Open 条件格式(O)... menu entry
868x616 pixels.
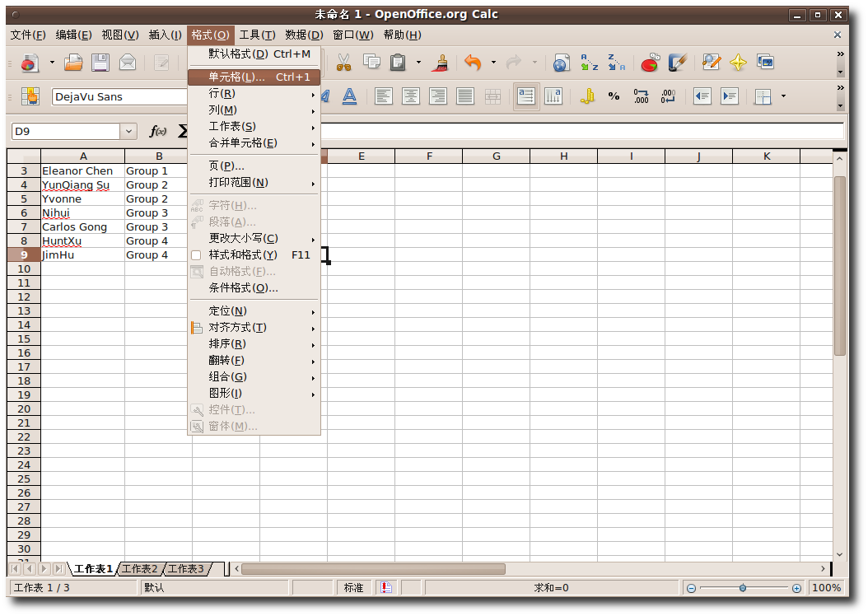(x=254, y=288)
